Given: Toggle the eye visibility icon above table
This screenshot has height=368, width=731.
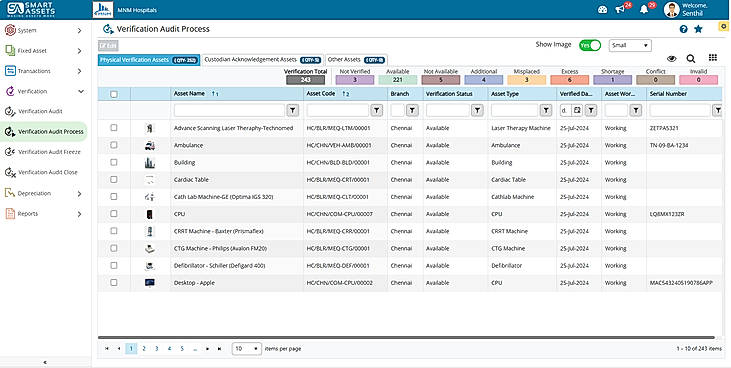Looking at the screenshot, I should (x=671, y=58).
